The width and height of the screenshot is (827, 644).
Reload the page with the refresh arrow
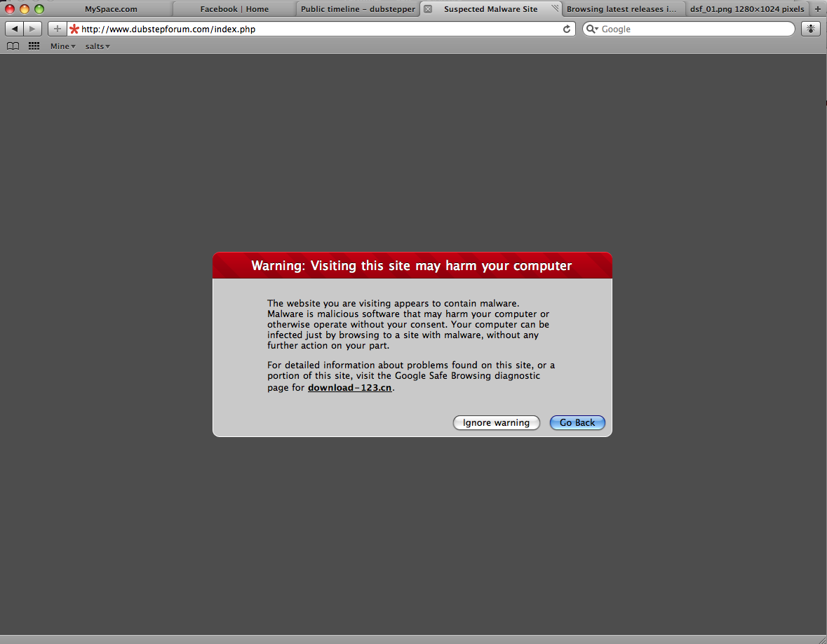click(x=567, y=29)
